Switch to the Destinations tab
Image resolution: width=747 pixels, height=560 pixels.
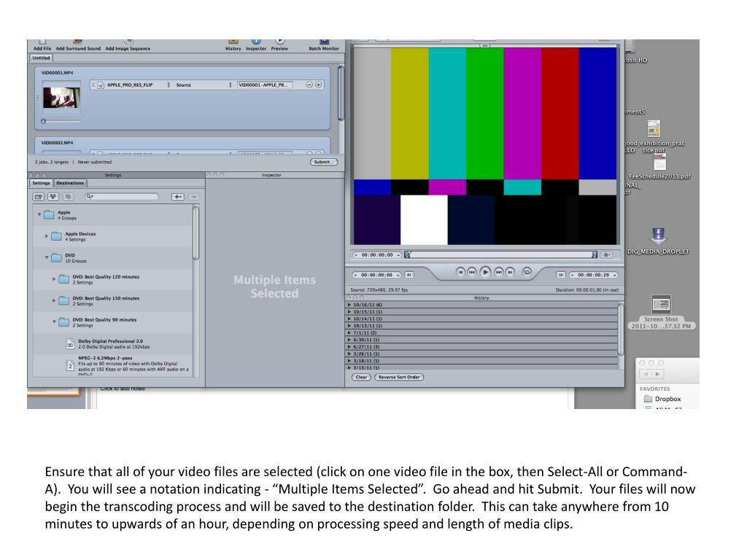coord(69,183)
